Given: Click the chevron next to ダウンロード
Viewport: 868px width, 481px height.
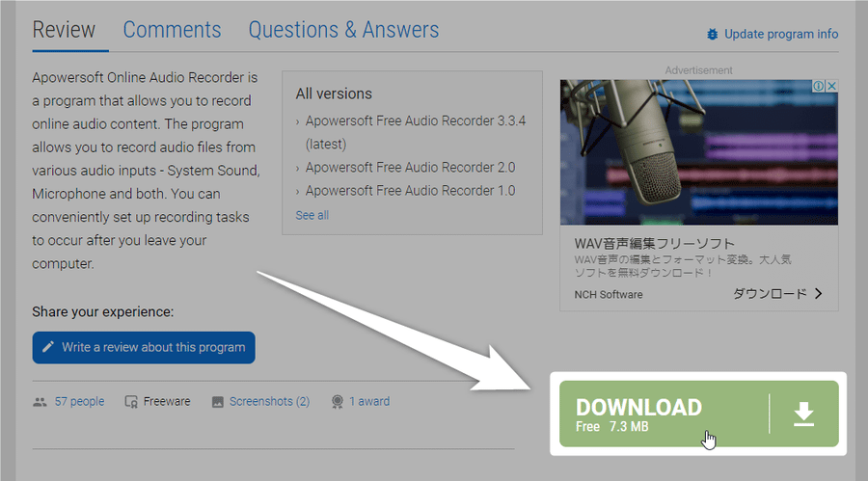Looking at the screenshot, I should click(819, 294).
